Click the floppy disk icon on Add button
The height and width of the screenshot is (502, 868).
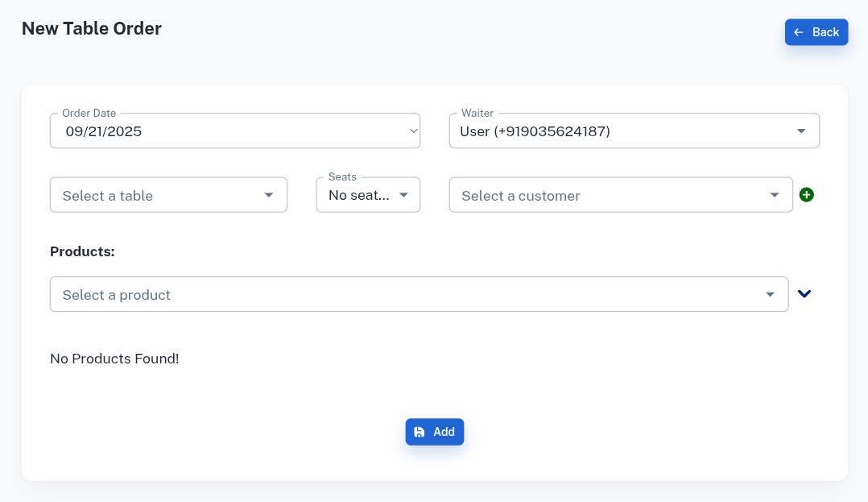pos(420,432)
